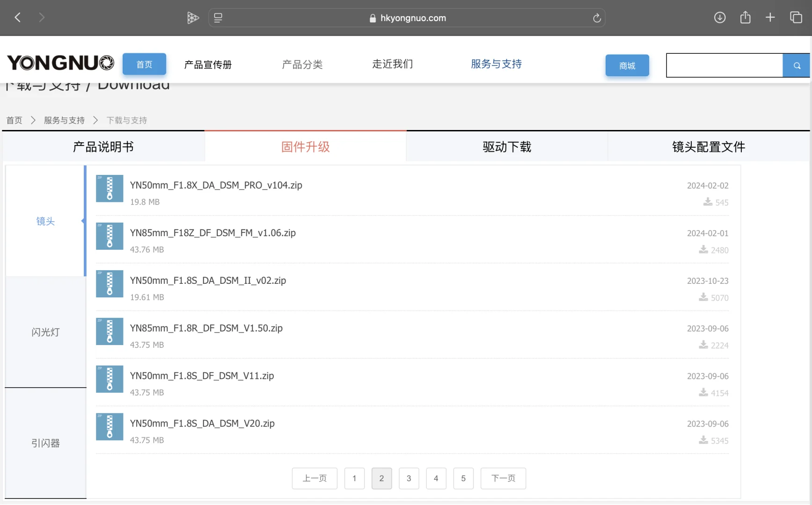Download YN50mm_F1.8X_DA_DSM_PRO_v104.zip file name
Viewport: 812px width, 505px height.
(216, 185)
